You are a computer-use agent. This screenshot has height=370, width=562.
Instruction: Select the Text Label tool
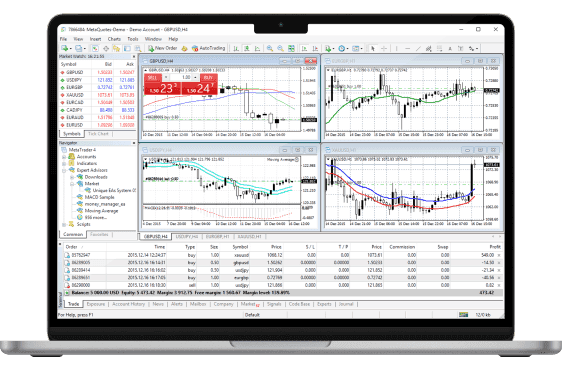(461, 48)
